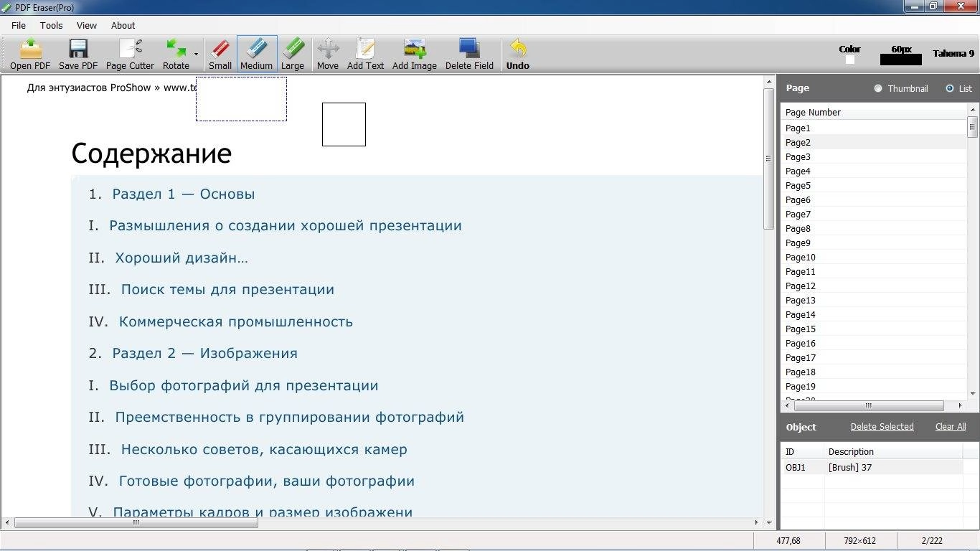
Task: Select the List view radio button
Action: point(950,88)
